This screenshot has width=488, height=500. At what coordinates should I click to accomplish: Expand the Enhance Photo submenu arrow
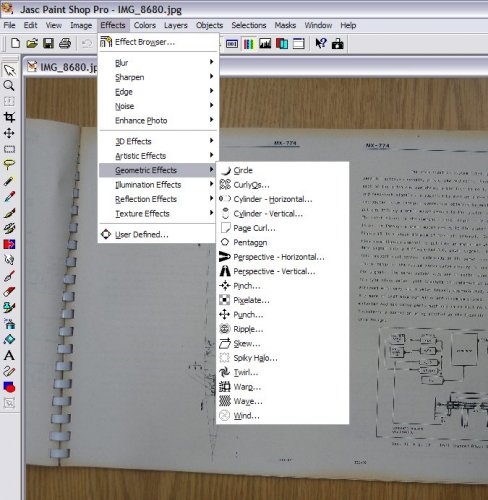tap(211, 120)
